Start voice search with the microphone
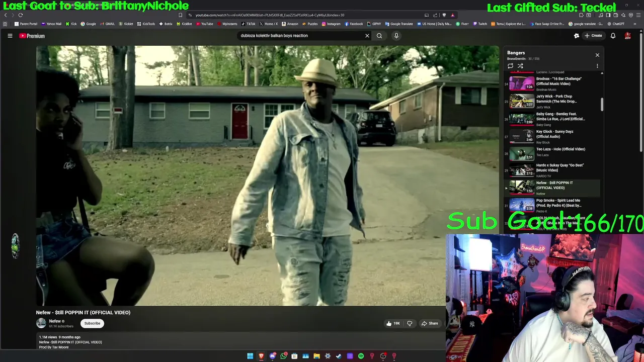 (x=396, y=36)
